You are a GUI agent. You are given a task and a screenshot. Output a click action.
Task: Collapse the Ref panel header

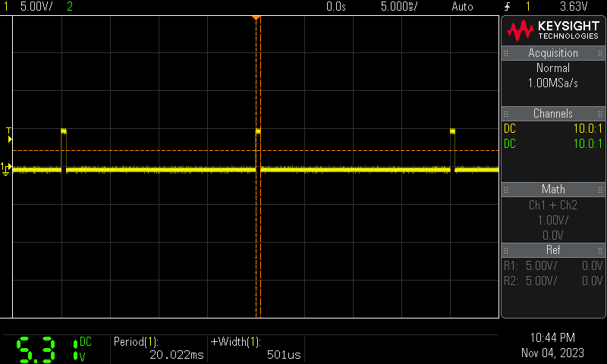pyautogui.click(x=553, y=249)
